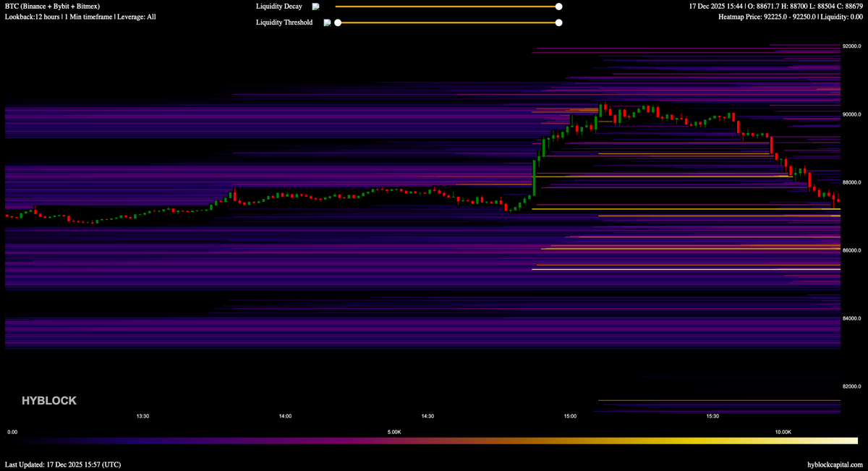The width and height of the screenshot is (868, 471).
Task: Click the Liquidity Threshold maximum handle
Action: point(558,22)
